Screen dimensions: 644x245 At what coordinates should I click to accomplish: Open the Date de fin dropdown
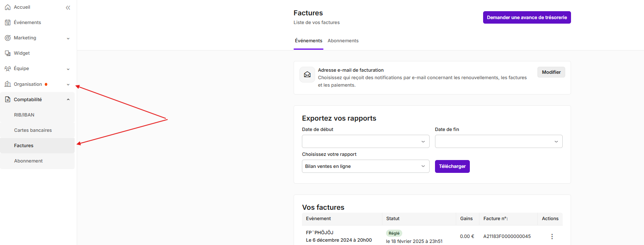pyautogui.click(x=499, y=141)
